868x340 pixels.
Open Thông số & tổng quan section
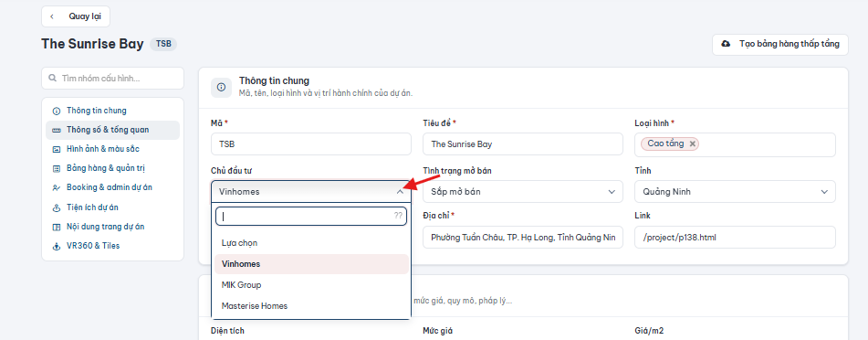pos(112,131)
